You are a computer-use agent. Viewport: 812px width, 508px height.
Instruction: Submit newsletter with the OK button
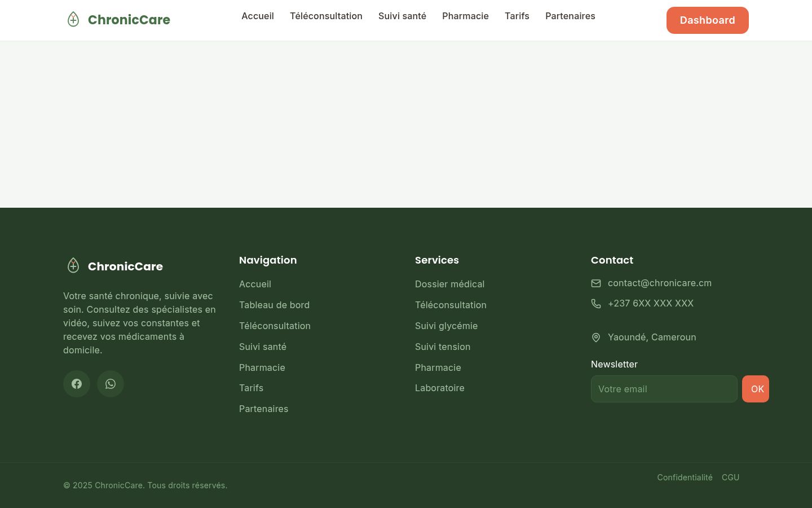pos(756,389)
